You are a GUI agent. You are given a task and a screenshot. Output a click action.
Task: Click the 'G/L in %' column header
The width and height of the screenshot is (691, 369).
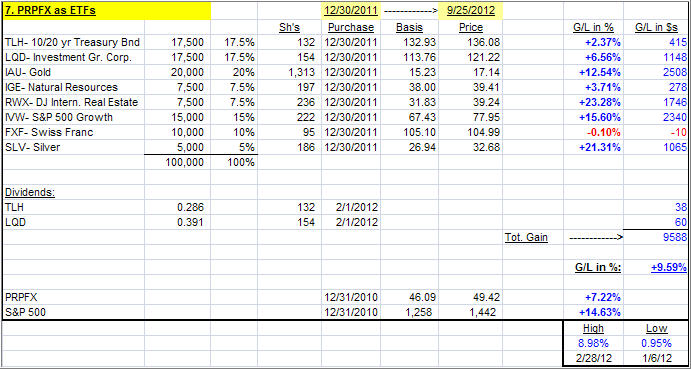[593, 28]
